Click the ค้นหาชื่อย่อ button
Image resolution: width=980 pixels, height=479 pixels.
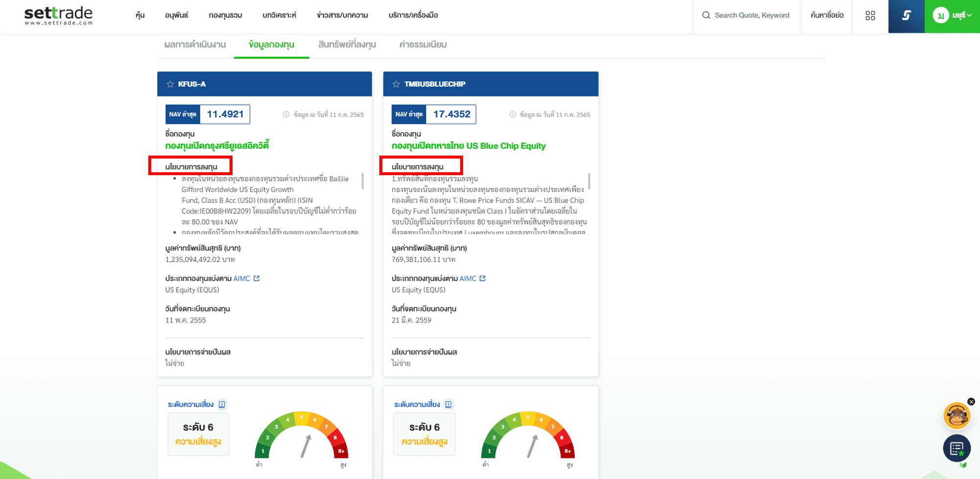pos(827,15)
